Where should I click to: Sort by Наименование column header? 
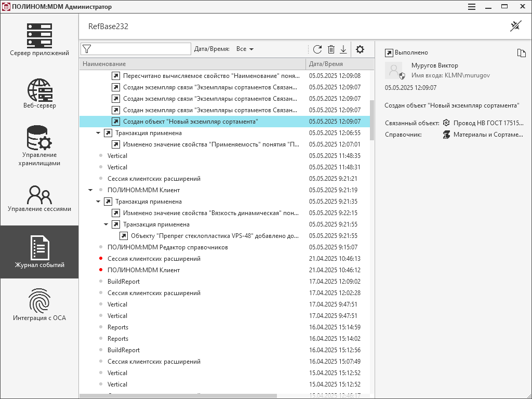pos(192,64)
